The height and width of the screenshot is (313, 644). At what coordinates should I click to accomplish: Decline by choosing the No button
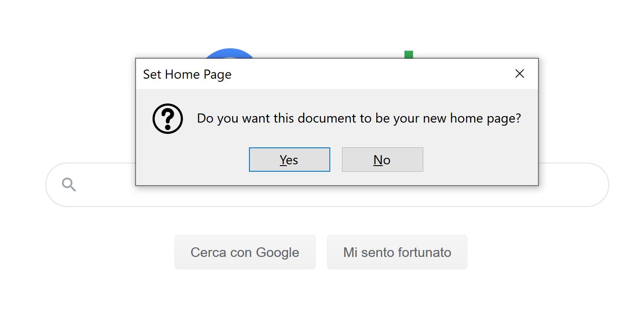382,160
